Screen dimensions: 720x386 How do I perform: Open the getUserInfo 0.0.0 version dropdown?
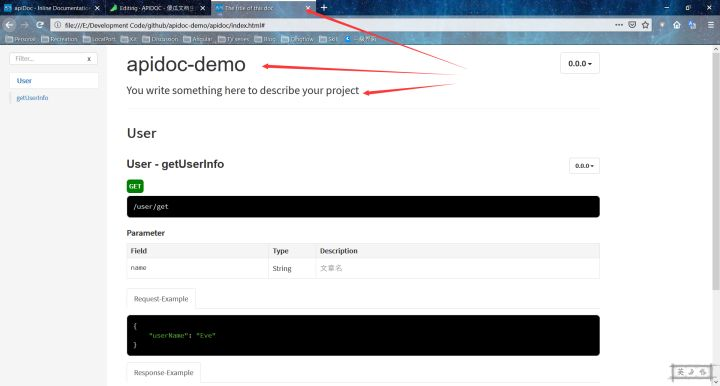[x=584, y=166]
